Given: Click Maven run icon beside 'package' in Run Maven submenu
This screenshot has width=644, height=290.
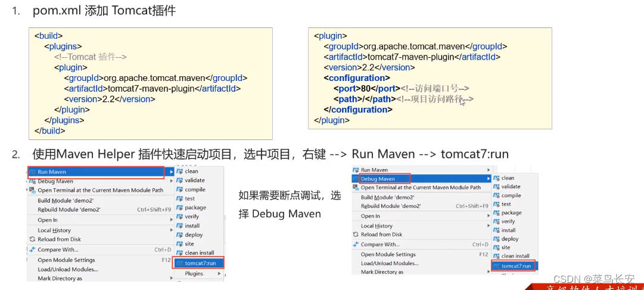Looking at the screenshot, I should pyautogui.click(x=179, y=207).
